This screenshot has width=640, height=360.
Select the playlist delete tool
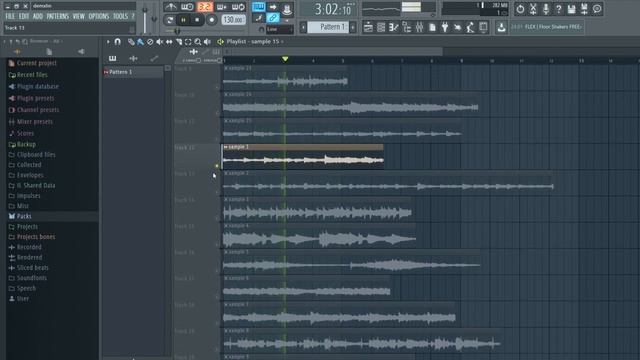pos(150,42)
